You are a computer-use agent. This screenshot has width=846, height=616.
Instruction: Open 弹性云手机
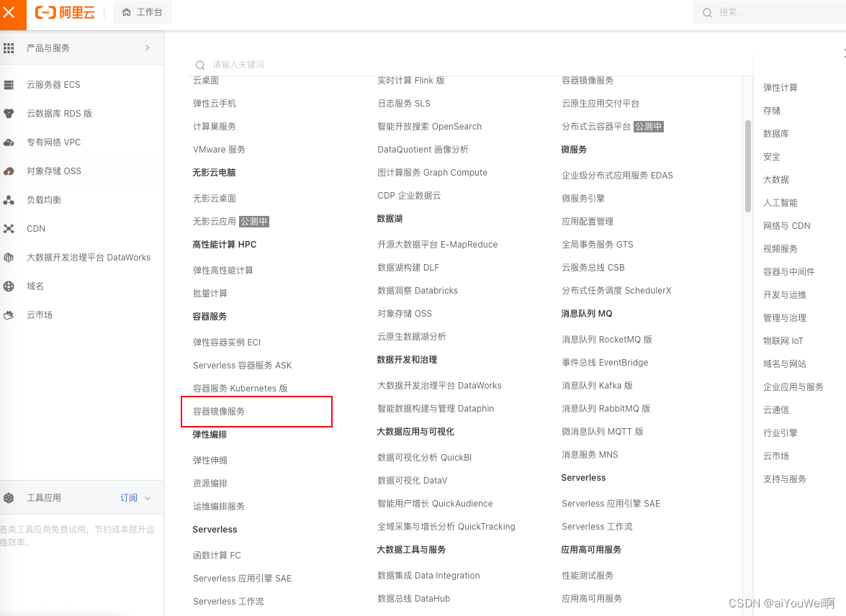tap(215, 104)
